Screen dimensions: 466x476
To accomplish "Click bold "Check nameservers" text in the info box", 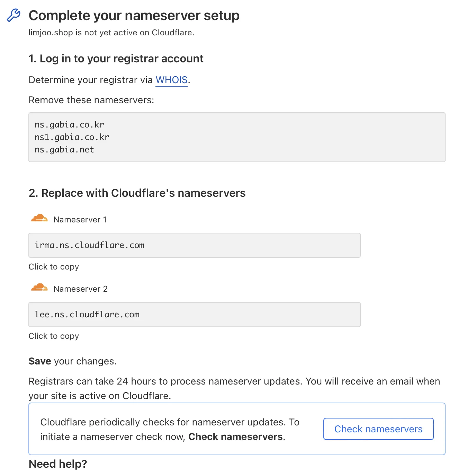I will tap(235, 437).
